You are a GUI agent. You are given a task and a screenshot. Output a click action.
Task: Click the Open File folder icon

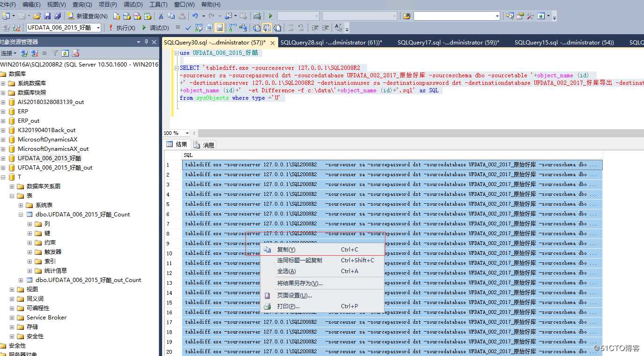coord(37,16)
